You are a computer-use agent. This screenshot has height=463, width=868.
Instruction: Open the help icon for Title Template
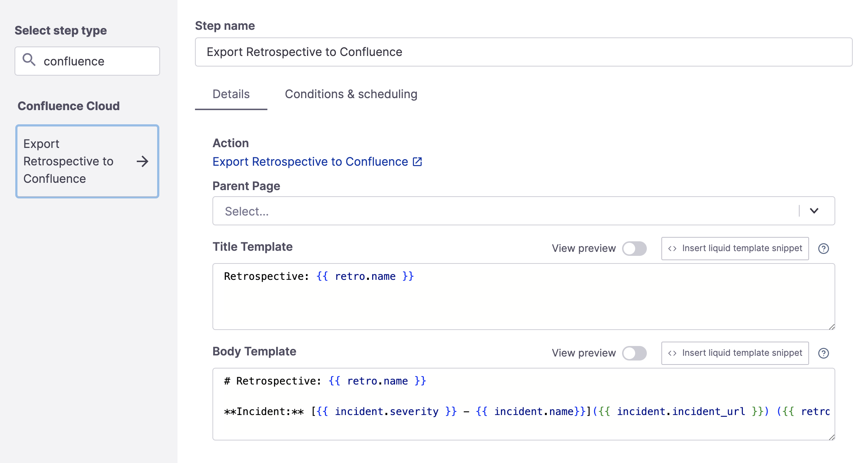[823, 249]
